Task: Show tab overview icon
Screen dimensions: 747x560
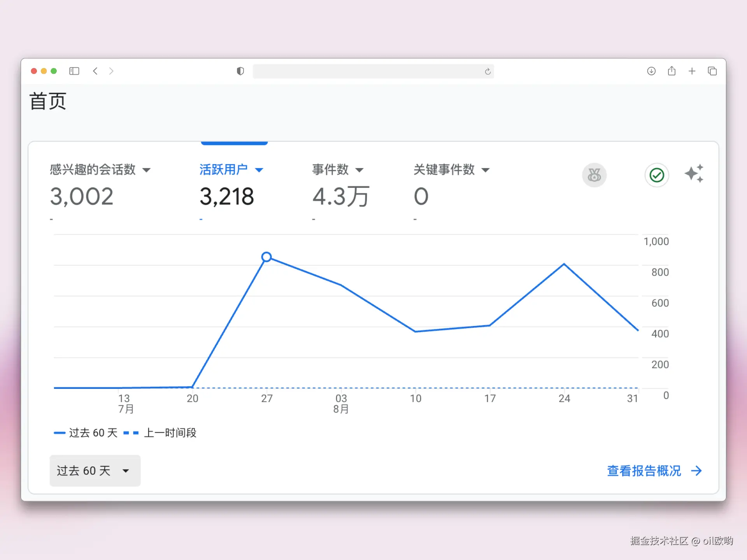Action: [712, 71]
